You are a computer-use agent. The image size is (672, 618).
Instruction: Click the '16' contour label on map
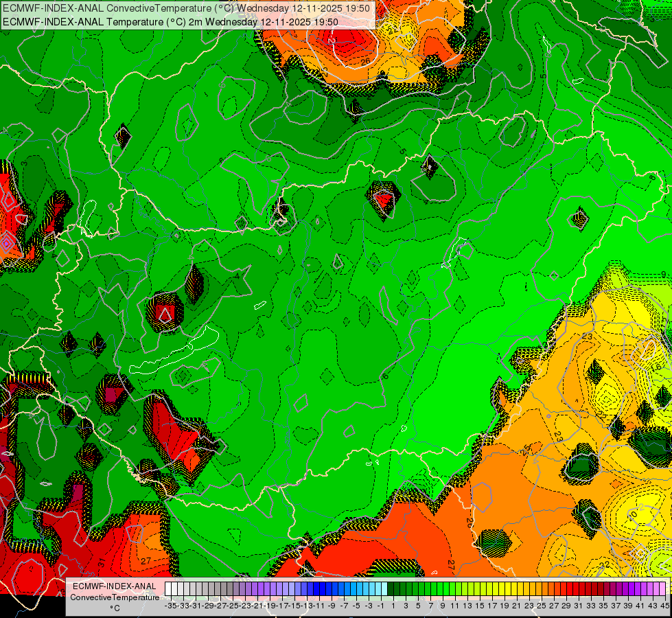(x=656, y=367)
